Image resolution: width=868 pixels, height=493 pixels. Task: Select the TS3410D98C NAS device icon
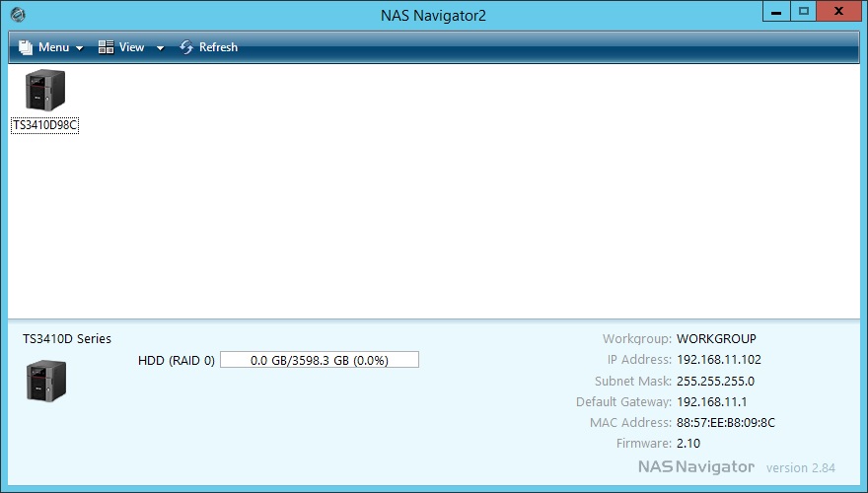(44, 92)
